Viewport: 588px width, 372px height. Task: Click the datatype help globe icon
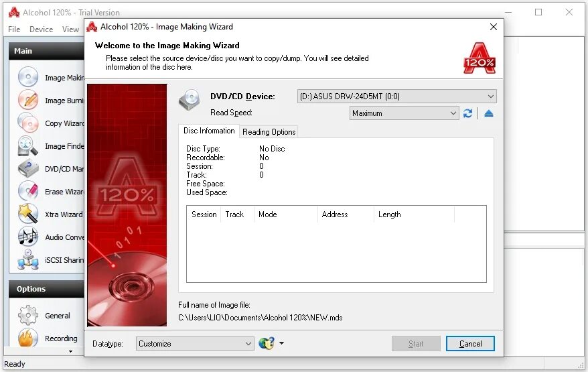coord(267,343)
